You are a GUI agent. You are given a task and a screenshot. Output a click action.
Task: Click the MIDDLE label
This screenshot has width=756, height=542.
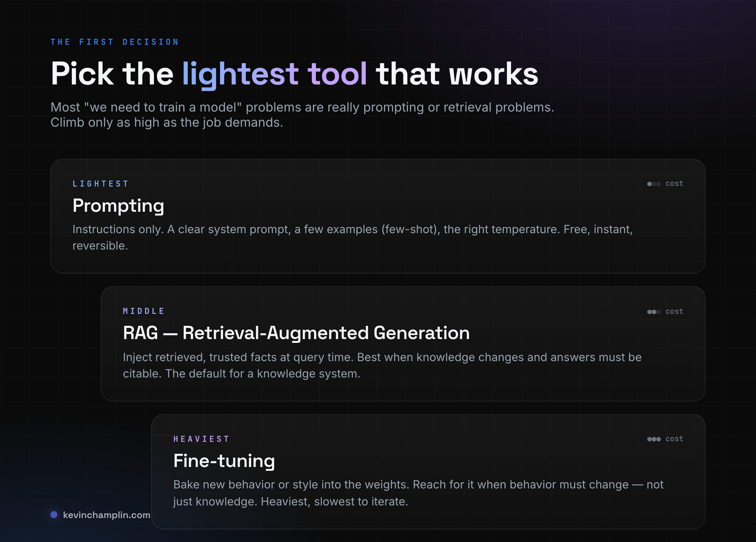point(144,311)
